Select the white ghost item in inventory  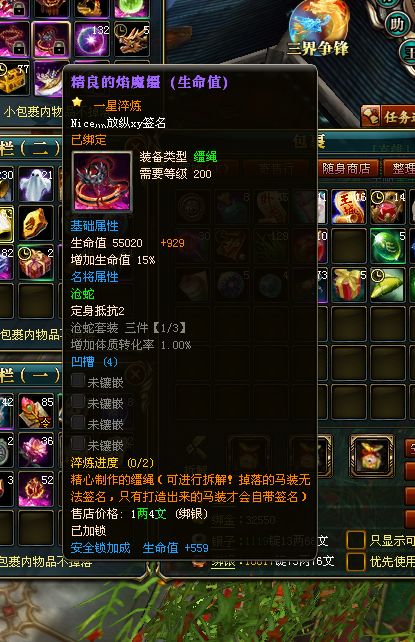pos(36,184)
